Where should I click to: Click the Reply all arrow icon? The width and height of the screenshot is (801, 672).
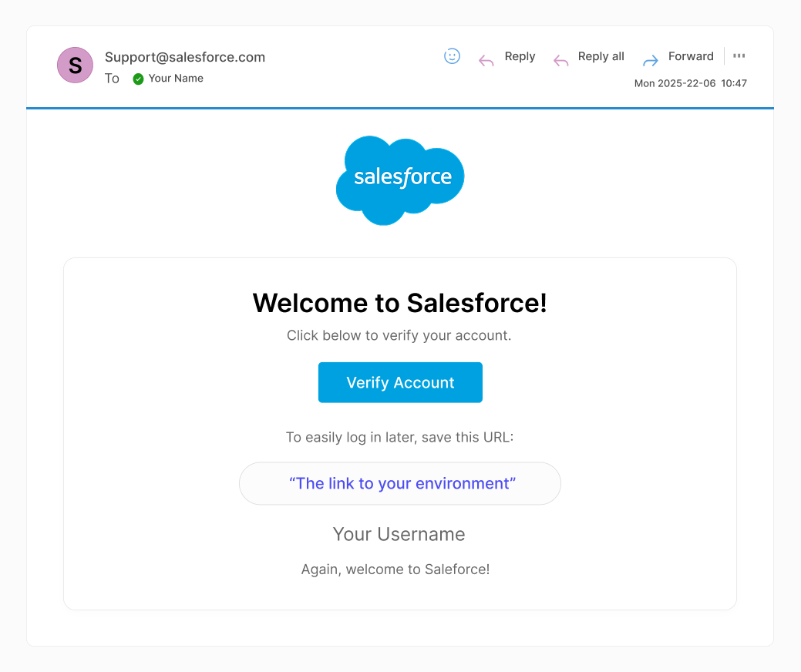tap(561, 62)
